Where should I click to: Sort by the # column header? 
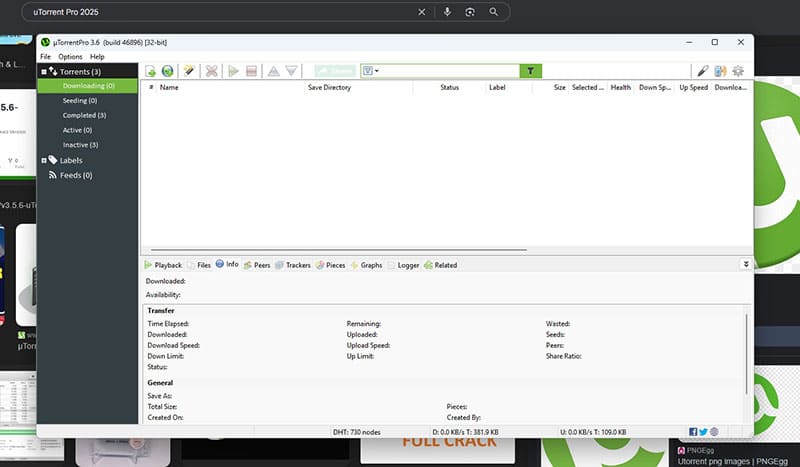pos(151,87)
